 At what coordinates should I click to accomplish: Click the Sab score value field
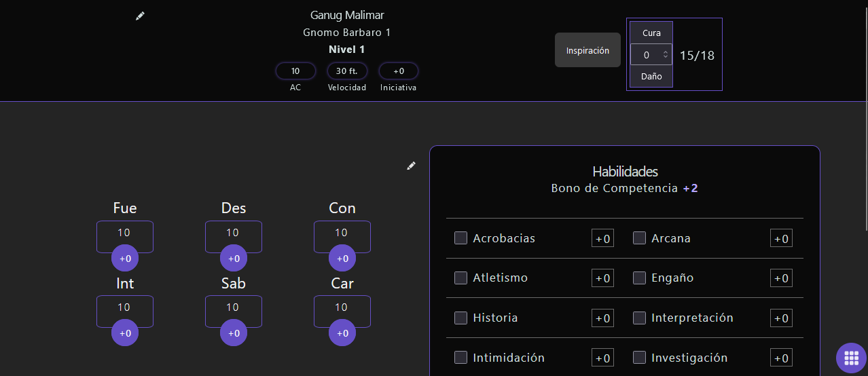click(233, 307)
